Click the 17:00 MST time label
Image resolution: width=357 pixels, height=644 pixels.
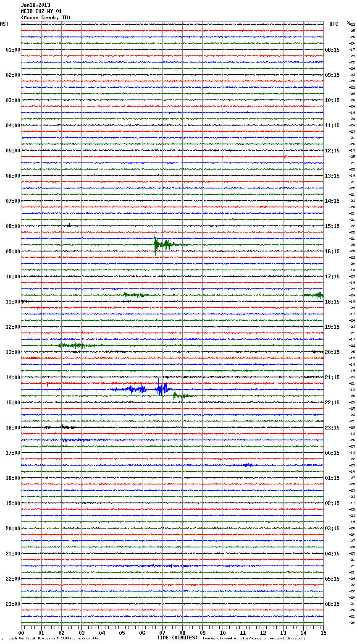13,453
